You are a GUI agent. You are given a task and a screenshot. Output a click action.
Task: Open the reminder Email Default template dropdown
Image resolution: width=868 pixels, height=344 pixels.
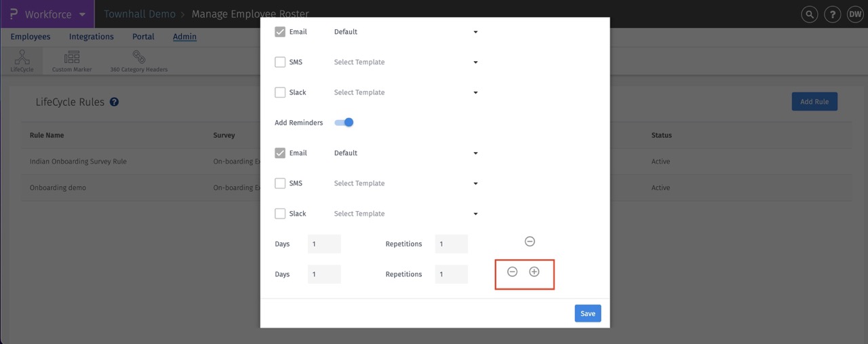click(x=406, y=153)
